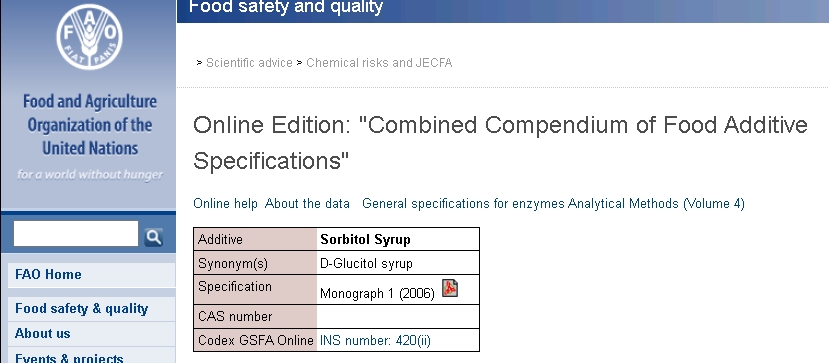The width and height of the screenshot is (829, 363).
Task: Click the INS number: 420(ii) link
Action: [375, 341]
